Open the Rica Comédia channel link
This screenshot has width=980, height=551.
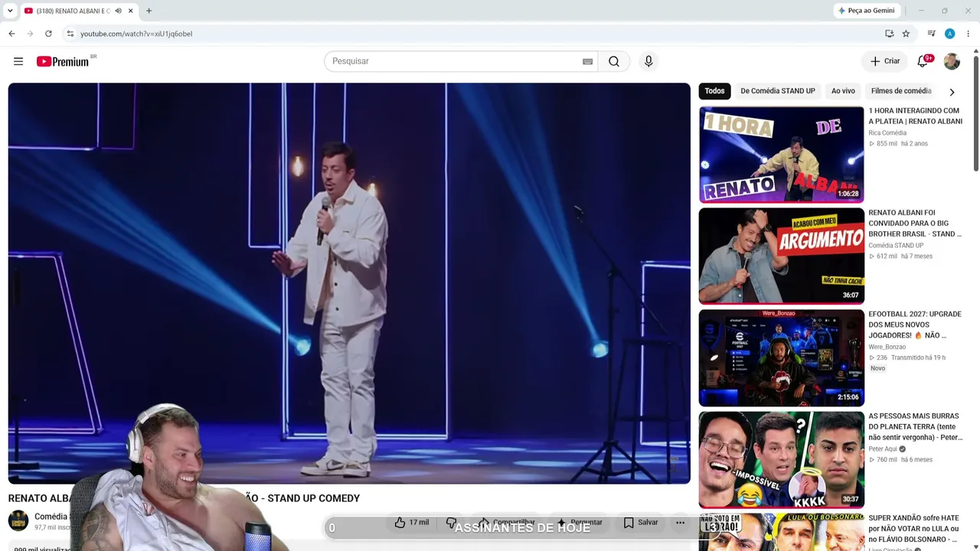tap(887, 133)
